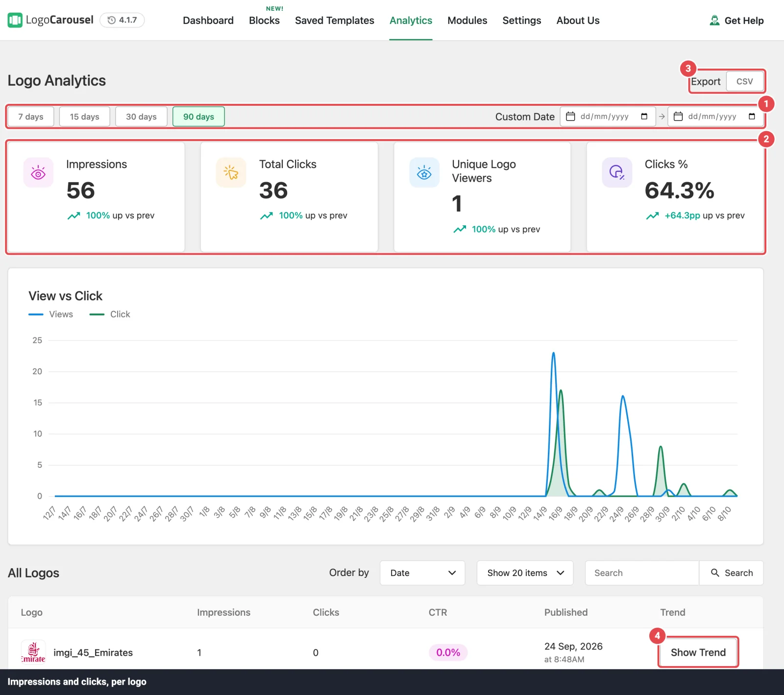The width and height of the screenshot is (784, 695).
Task: Click the Unique Logo Viewers trend arrow icon
Action: 460,229
